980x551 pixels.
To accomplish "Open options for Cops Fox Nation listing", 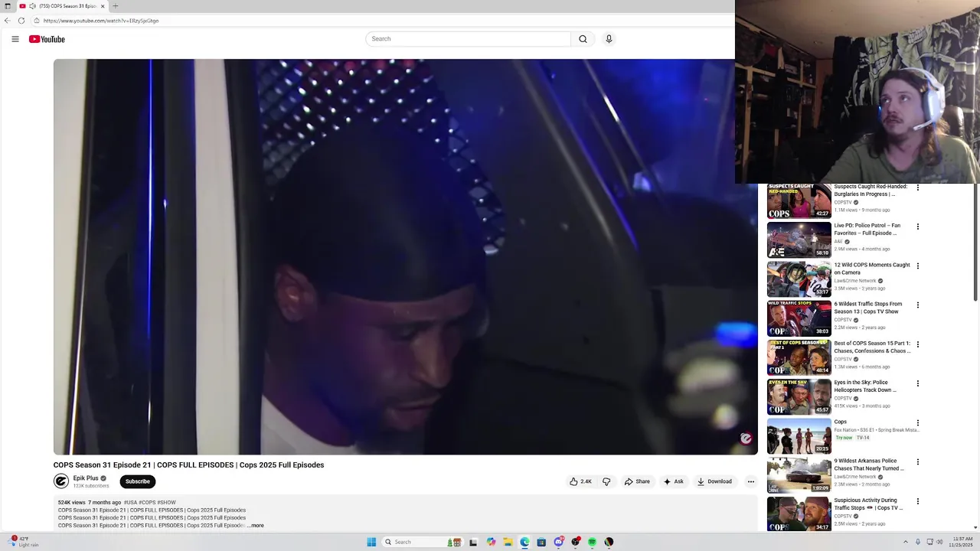I will 918,422.
